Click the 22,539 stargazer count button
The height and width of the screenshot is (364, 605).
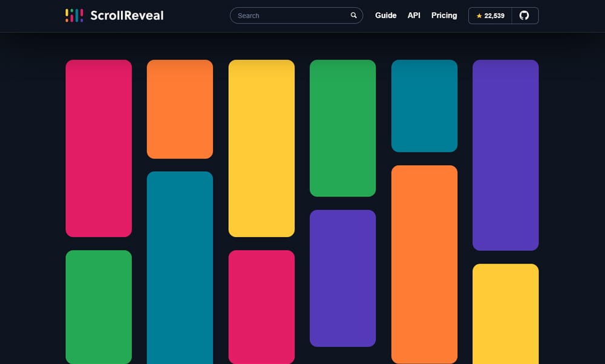[x=491, y=15]
